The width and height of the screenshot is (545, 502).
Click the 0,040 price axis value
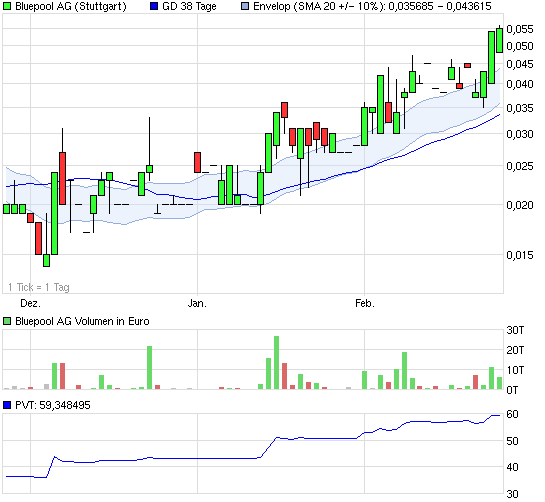click(520, 84)
